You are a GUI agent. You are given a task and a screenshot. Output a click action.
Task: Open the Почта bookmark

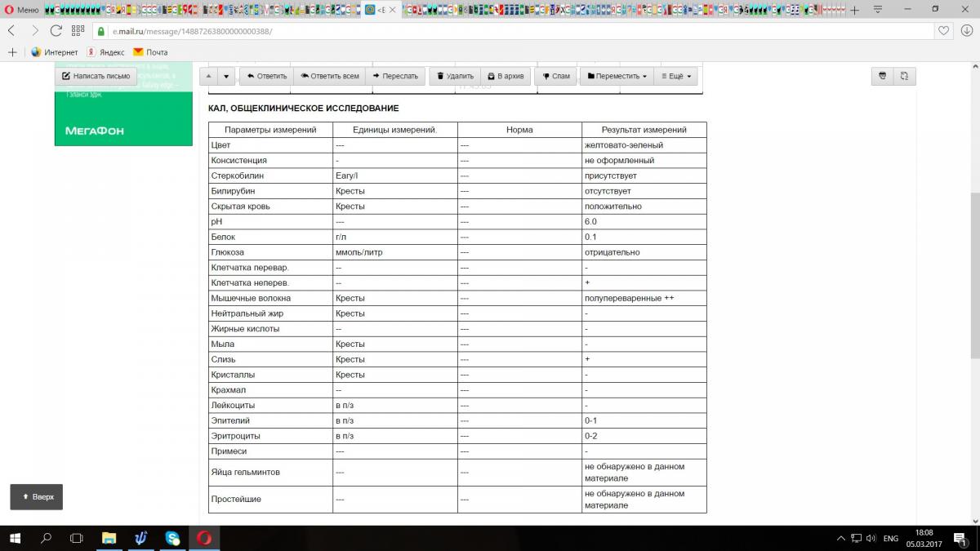150,52
